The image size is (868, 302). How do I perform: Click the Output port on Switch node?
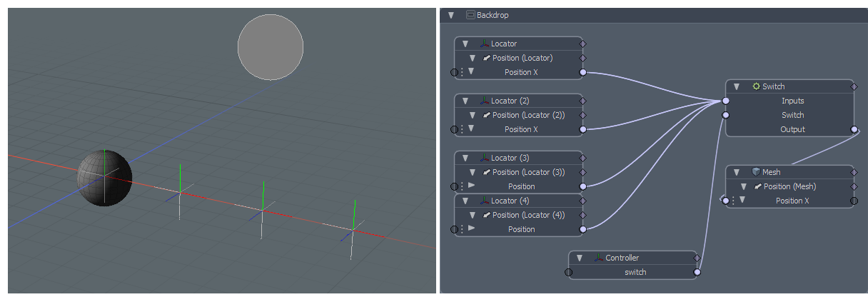point(854,129)
